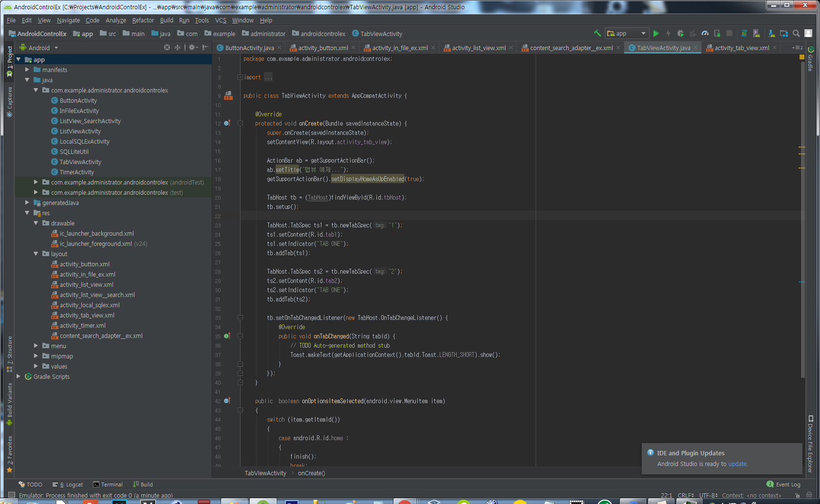Open the File menu
820x504 pixels.
[11, 20]
